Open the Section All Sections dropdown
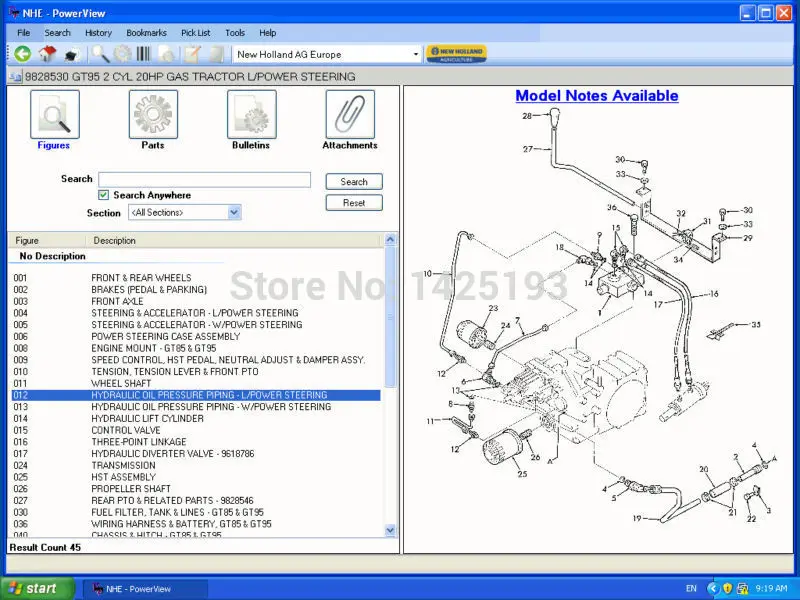 click(234, 212)
